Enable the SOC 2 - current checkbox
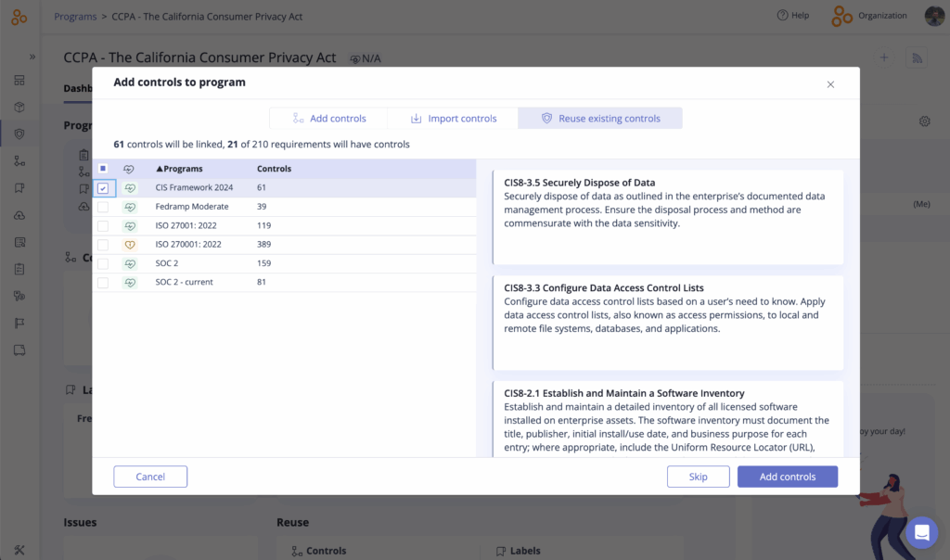 coord(103,283)
